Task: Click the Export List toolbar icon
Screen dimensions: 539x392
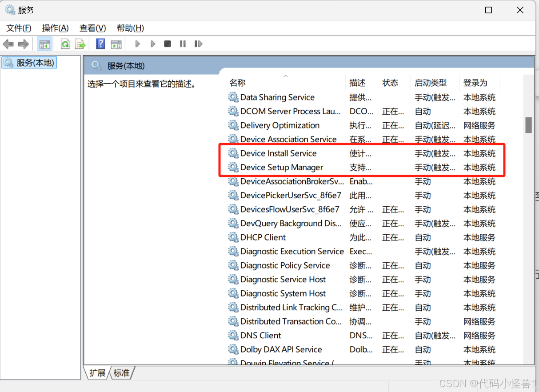Action: point(80,44)
